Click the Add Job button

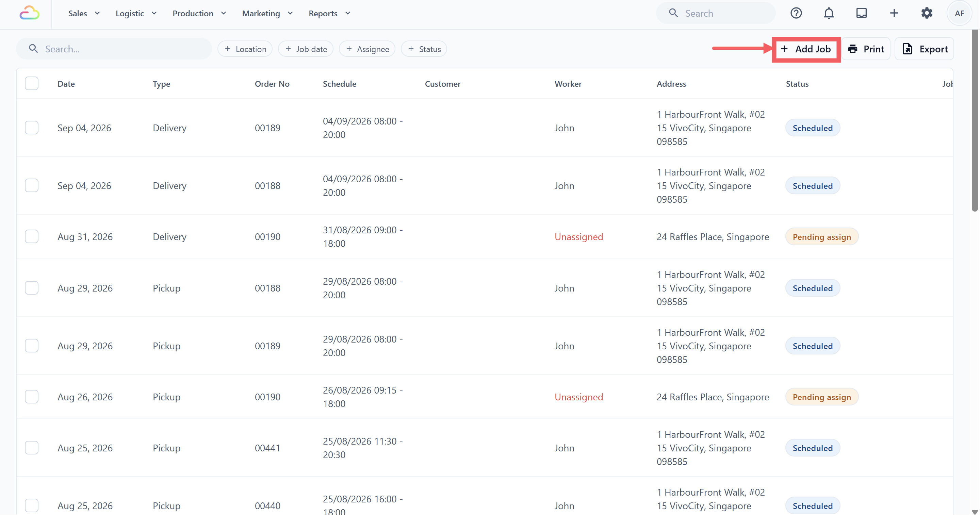[806, 49]
